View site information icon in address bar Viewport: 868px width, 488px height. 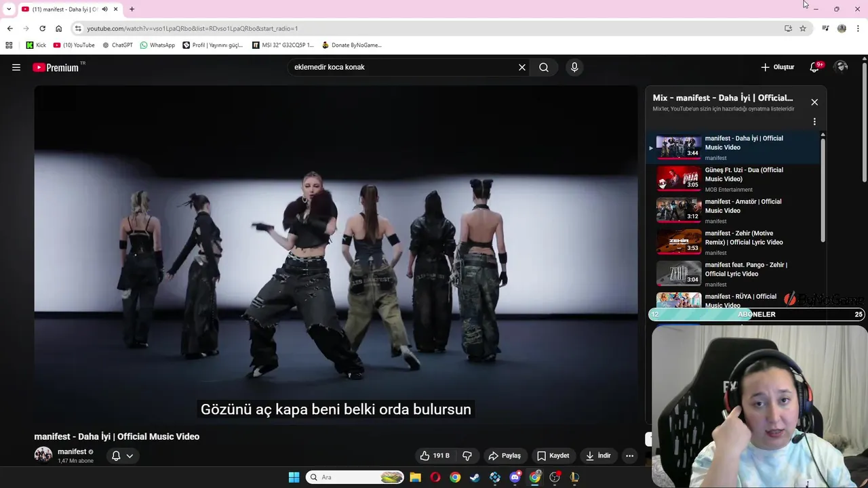tap(78, 28)
